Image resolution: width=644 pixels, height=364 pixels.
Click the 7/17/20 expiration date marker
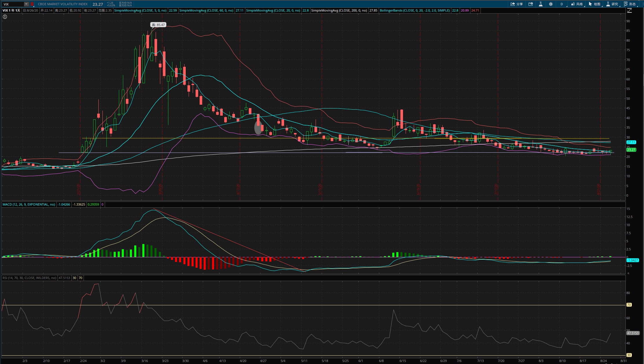496,189
